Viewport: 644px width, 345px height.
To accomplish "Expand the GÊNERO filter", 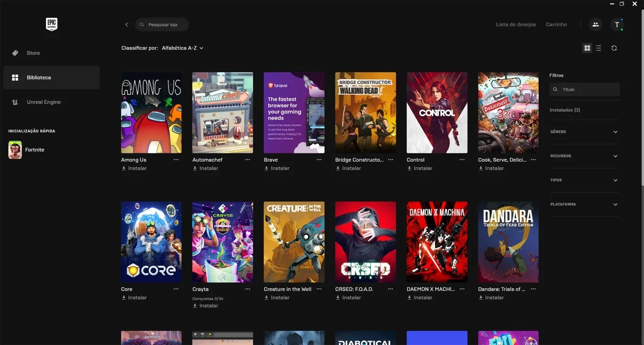I will [584, 132].
